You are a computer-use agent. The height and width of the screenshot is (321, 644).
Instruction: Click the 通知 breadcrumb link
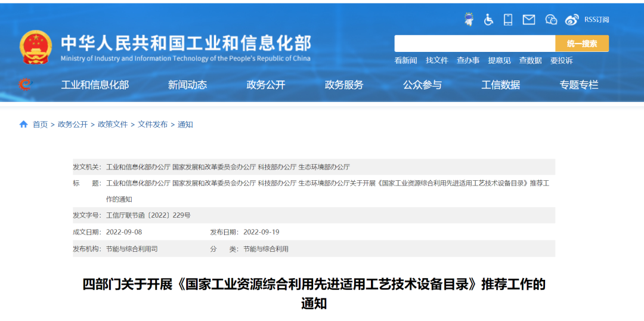(x=185, y=125)
